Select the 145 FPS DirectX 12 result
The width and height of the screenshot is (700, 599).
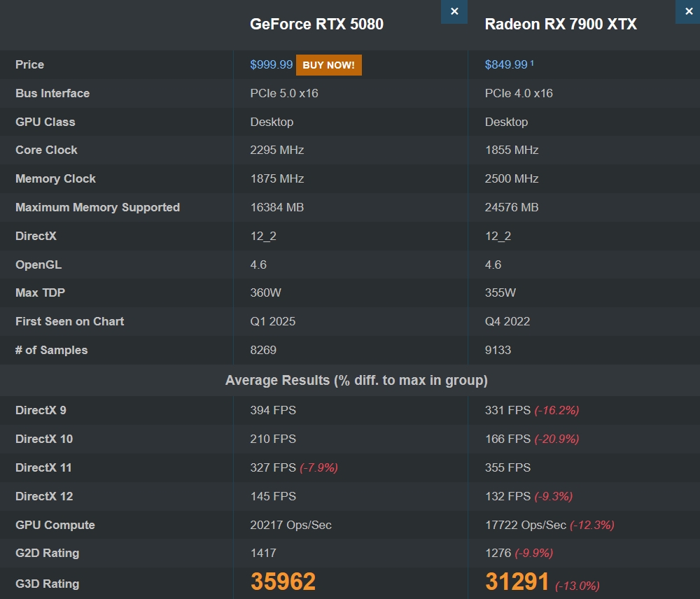point(273,496)
